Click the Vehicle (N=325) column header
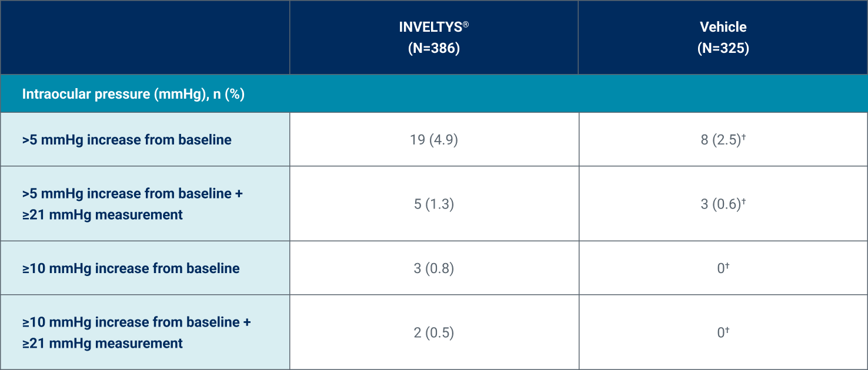Viewport: 868px width, 370px height. [x=723, y=38]
